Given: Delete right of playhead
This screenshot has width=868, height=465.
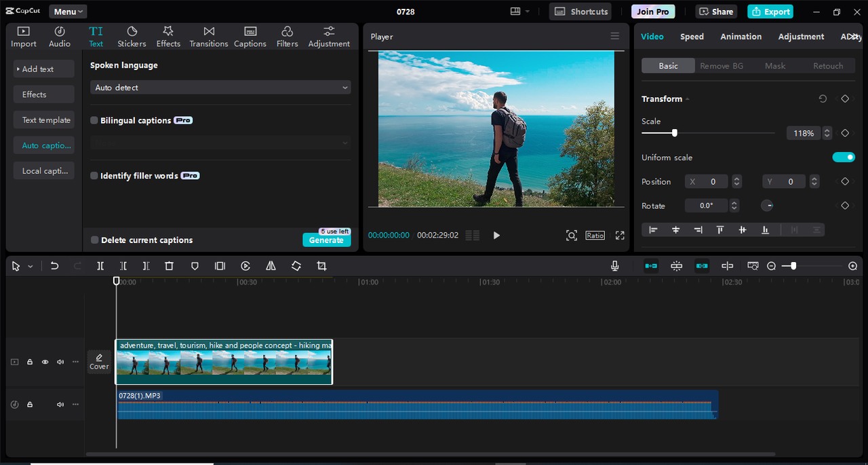Looking at the screenshot, I should click(x=146, y=266).
